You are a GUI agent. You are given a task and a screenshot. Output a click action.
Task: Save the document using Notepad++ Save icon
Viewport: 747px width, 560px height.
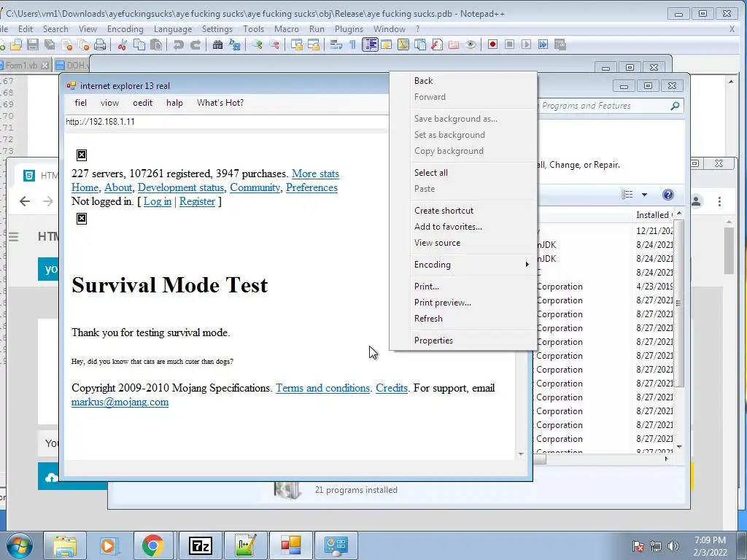click(x=32, y=44)
